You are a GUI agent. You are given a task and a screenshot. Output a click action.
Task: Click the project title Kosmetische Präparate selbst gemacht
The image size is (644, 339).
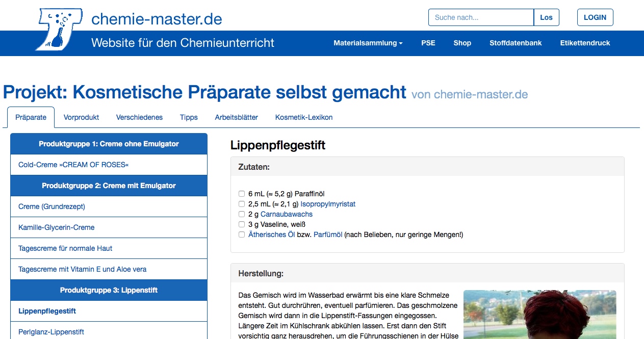(204, 92)
